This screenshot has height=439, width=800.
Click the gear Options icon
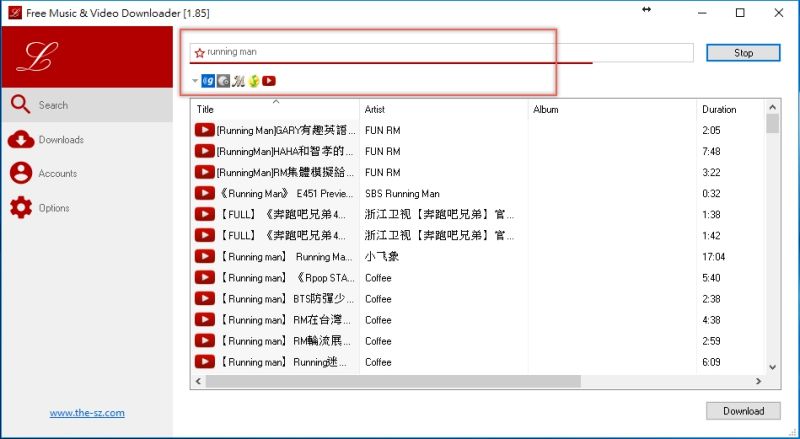pyautogui.click(x=21, y=208)
